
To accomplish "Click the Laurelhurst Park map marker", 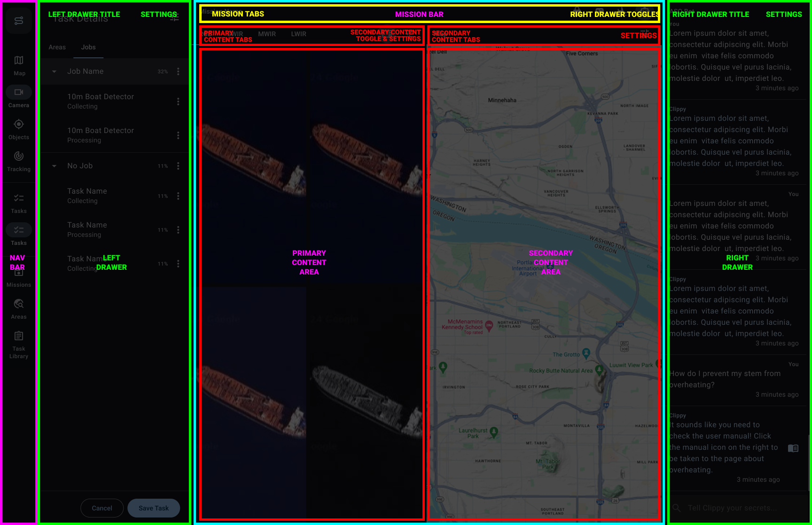I will coord(493,431).
